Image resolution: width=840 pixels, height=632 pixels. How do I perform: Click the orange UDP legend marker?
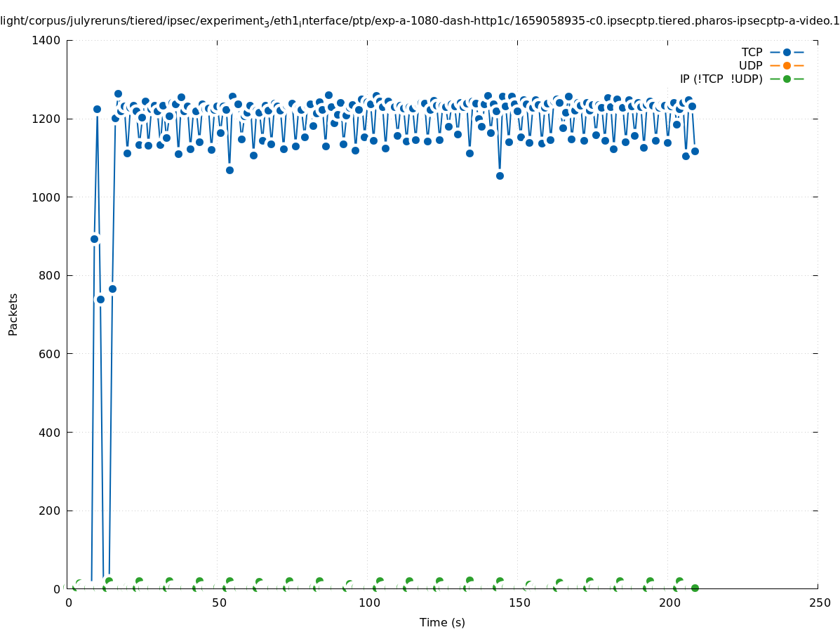tap(787, 65)
